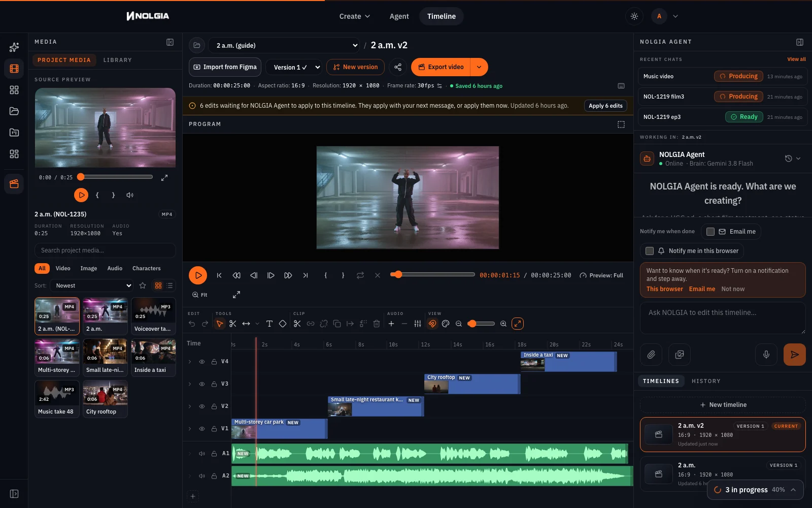Open the program safe-area frame icon

[x=621, y=124]
